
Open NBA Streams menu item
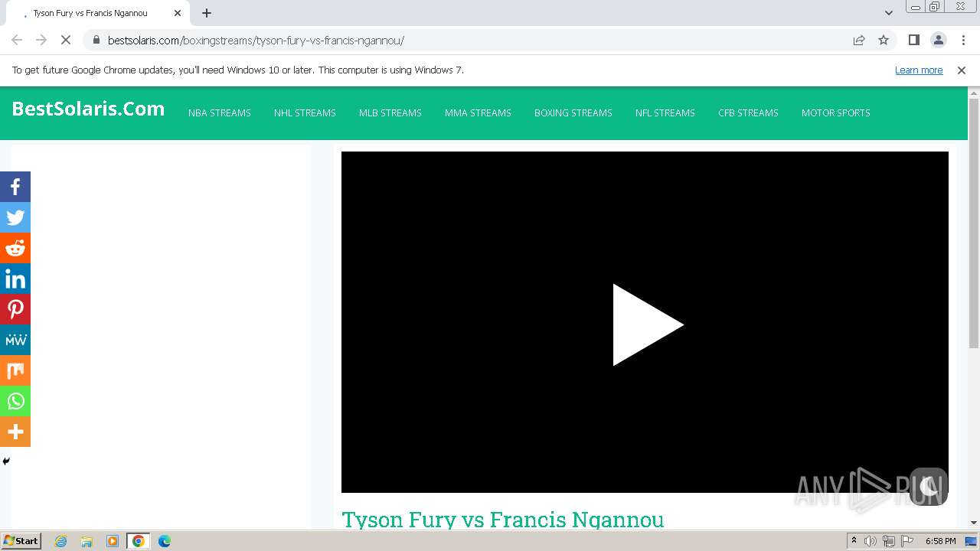(x=220, y=112)
